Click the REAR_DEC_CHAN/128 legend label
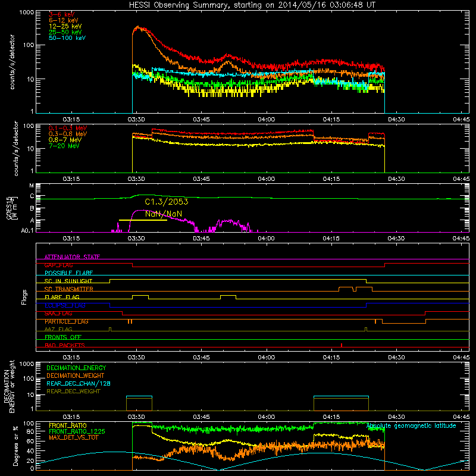 click(79, 383)
